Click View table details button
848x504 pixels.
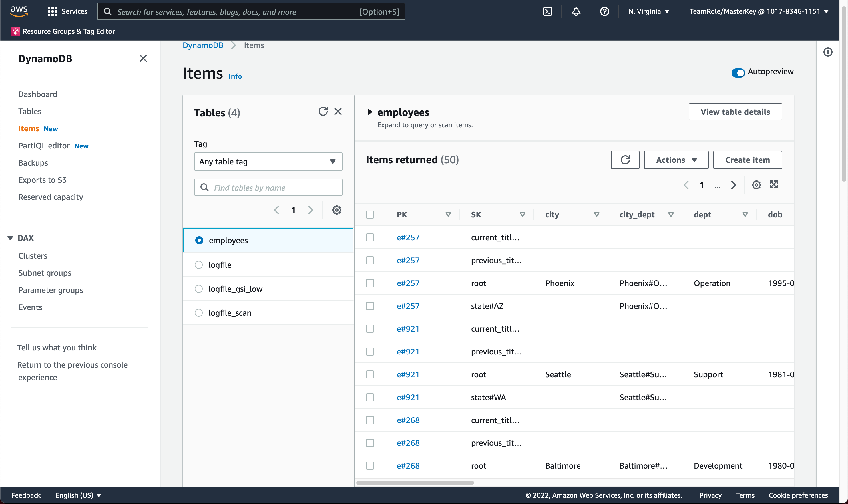pos(735,112)
